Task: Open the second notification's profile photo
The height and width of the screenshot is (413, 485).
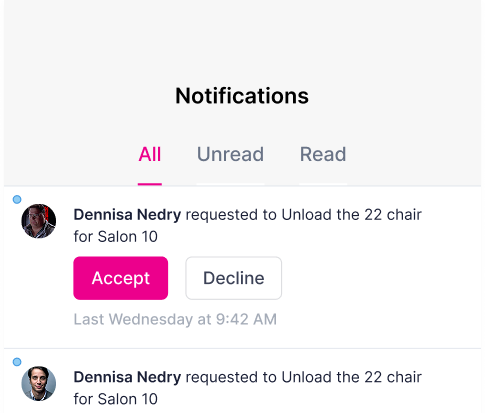Action: [x=39, y=383]
